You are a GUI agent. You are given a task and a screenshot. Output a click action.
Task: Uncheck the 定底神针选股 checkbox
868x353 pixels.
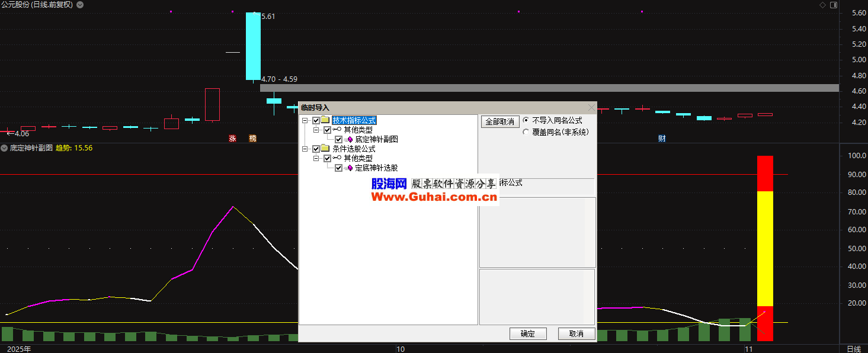coord(338,168)
